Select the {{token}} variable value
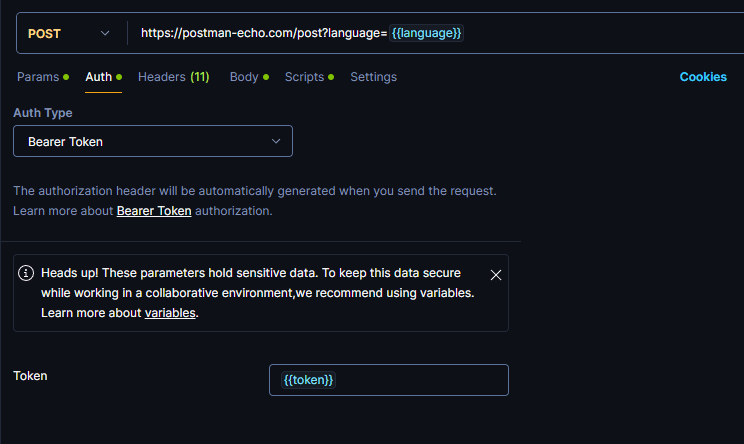Screen dimensions: 744x444 pyautogui.click(x=309, y=380)
